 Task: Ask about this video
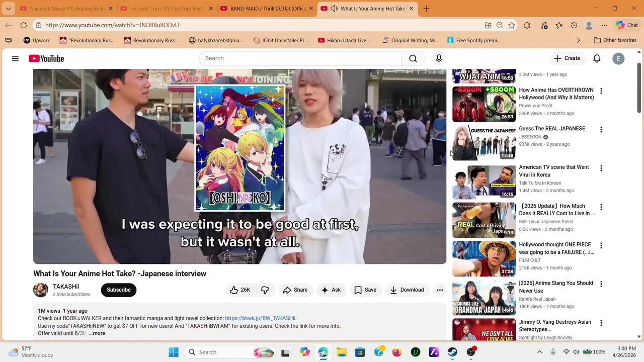click(331, 290)
